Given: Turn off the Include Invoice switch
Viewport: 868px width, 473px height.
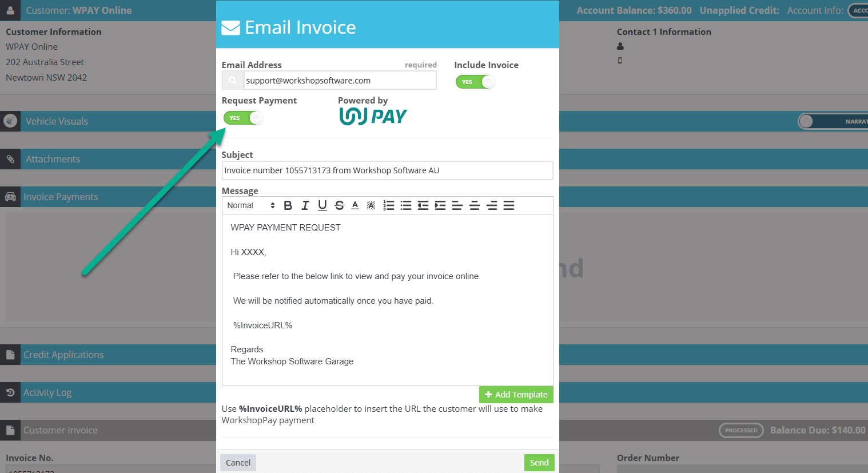Looking at the screenshot, I should click(475, 82).
